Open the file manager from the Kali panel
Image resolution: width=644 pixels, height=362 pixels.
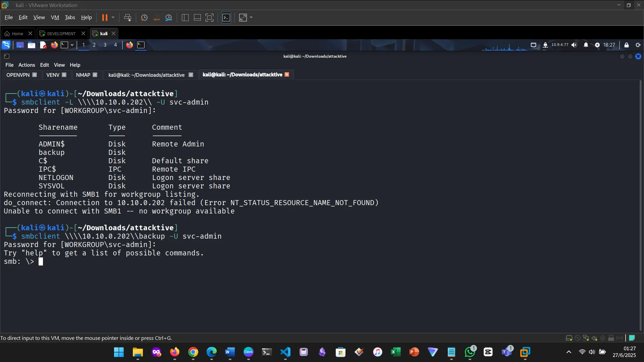pos(32,45)
